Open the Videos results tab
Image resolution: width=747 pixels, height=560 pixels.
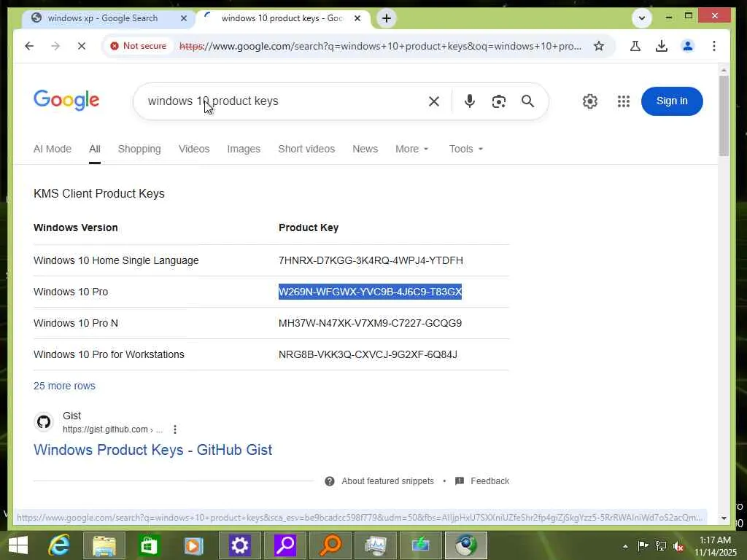pyautogui.click(x=194, y=149)
